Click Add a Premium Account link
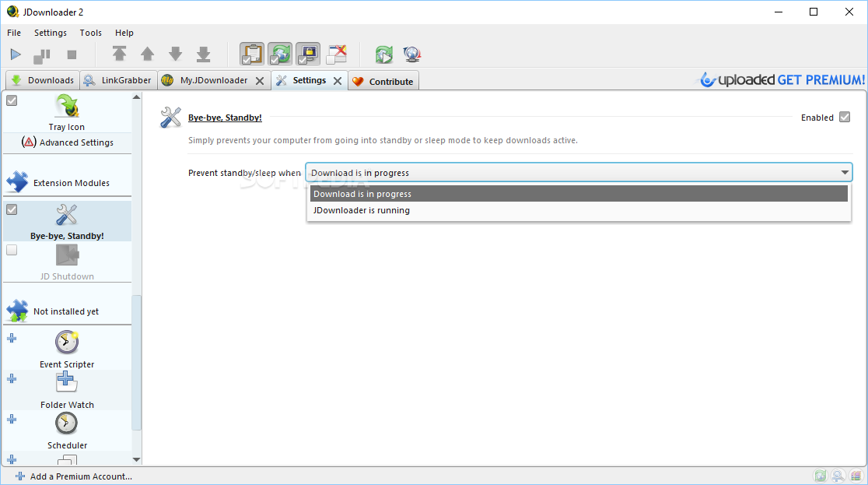Viewport: 868px width, 485px height. [74, 476]
